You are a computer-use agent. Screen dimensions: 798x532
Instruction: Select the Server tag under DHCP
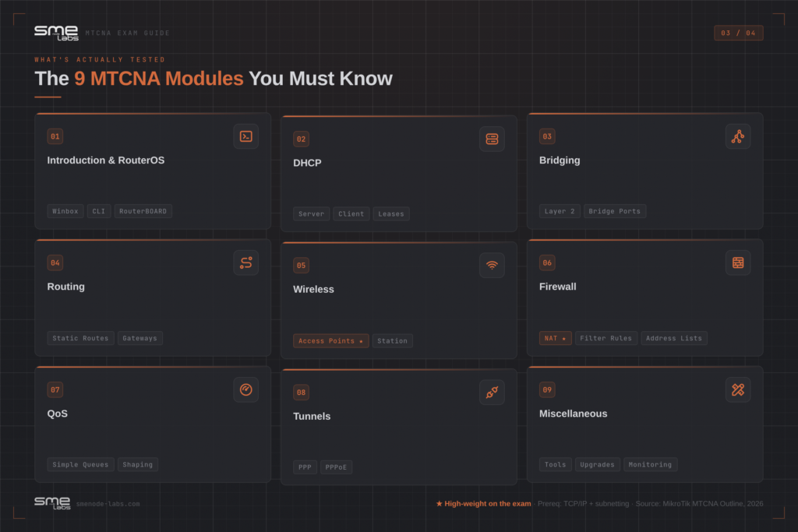pyautogui.click(x=311, y=213)
